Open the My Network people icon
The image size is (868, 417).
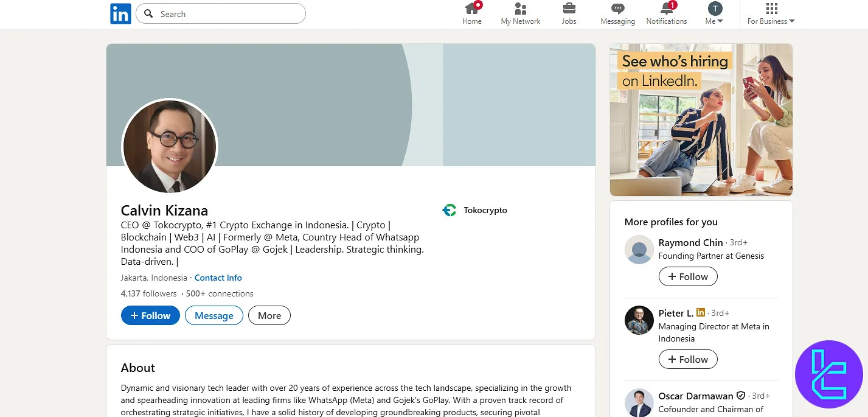[521, 8]
